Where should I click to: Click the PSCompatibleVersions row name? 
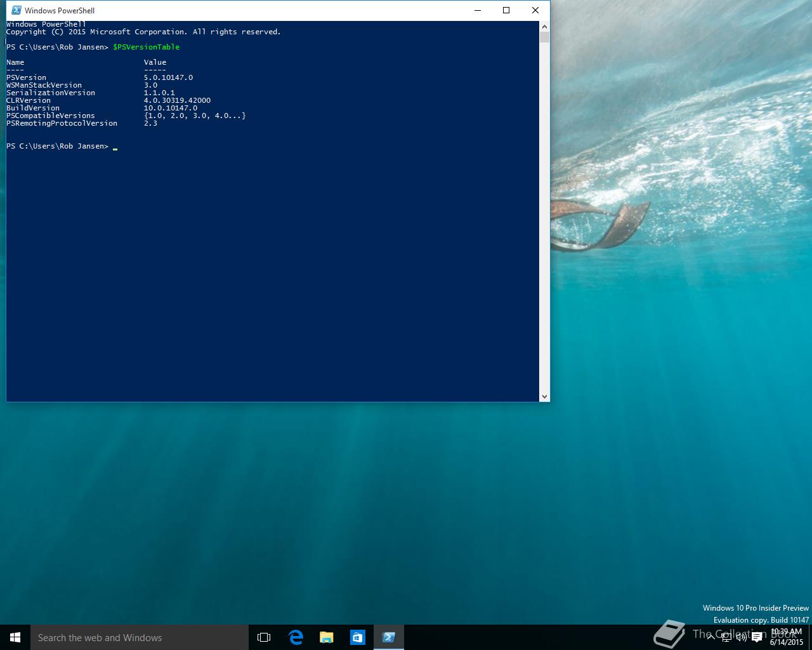pyautogui.click(x=51, y=116)
